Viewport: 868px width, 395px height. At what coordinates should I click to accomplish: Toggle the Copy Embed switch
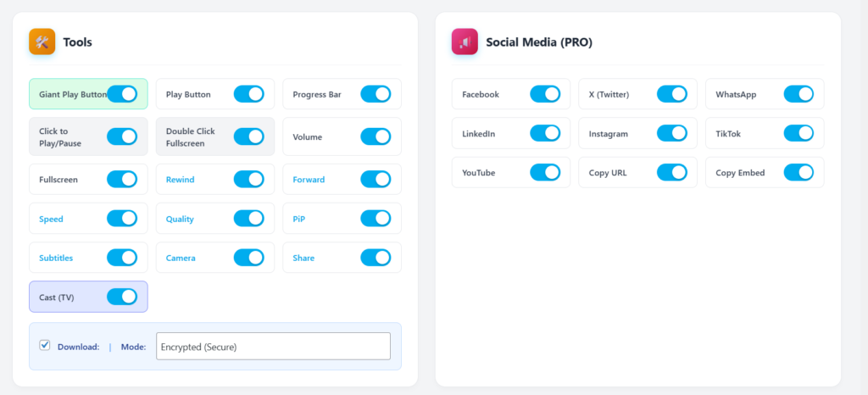point(798,172)
